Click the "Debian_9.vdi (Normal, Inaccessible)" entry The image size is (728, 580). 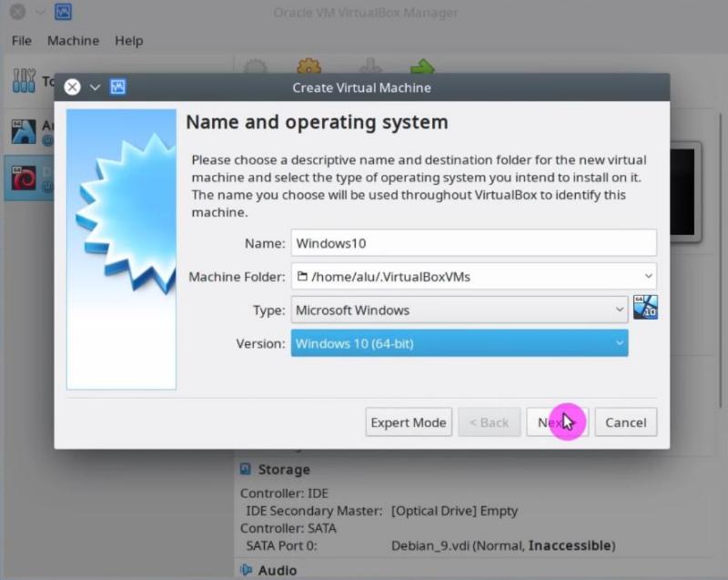pyautogui.click(x=503, y=545)
